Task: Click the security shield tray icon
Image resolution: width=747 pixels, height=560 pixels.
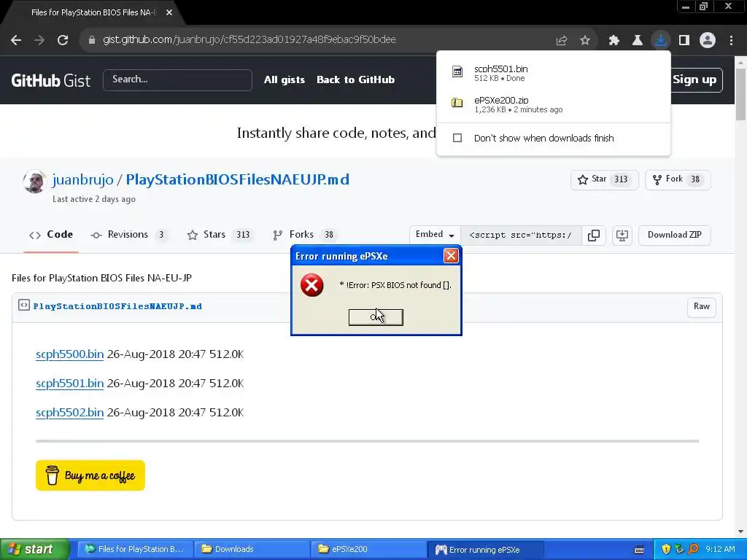Action: click(666, 549)
